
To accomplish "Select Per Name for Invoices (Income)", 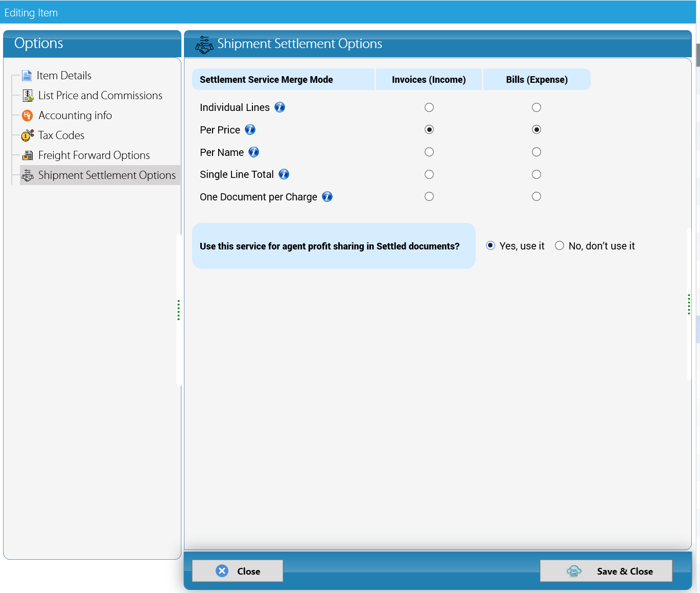I will 429,152.
